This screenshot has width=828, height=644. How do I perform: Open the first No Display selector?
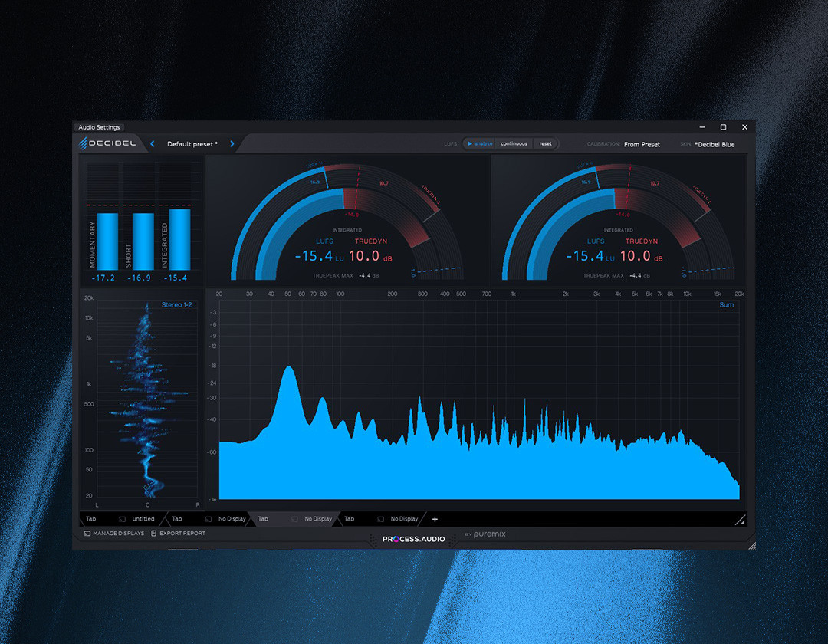[232, 519]
